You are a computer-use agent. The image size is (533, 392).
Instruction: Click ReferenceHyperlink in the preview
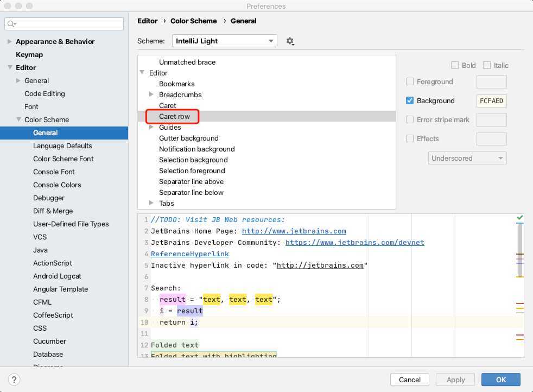point(189,254)
